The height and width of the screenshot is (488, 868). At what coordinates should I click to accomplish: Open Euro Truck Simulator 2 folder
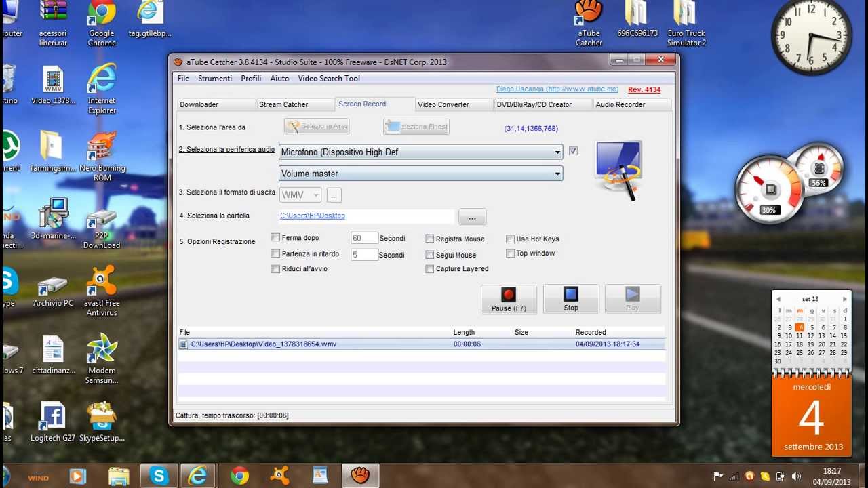pyautogui.click(x=686, y=24)
